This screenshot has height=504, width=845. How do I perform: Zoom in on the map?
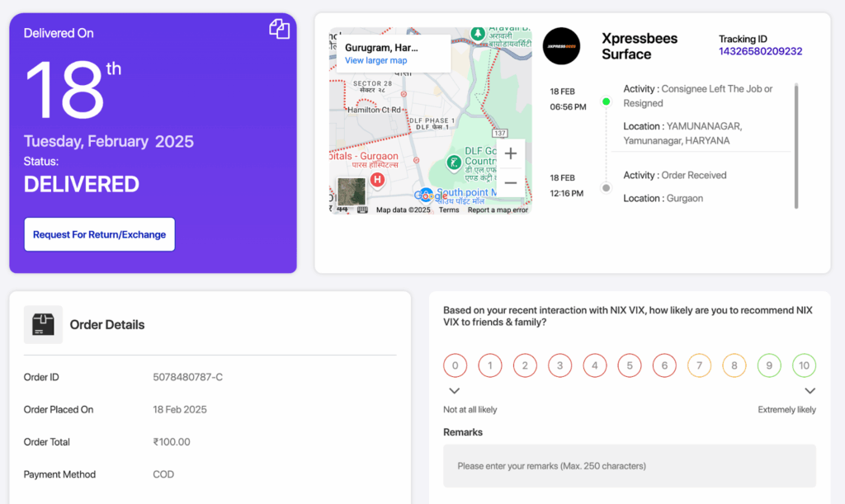tap(510, 153)
